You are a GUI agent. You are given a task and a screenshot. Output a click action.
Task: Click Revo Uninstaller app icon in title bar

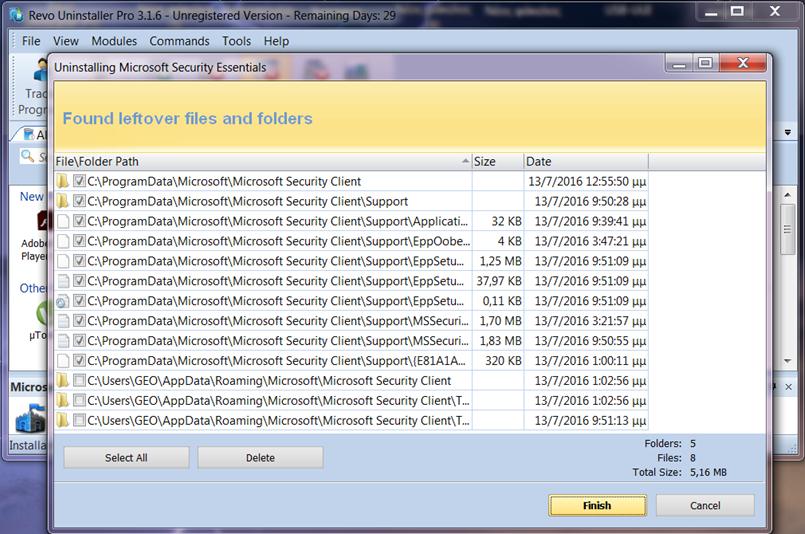pos(17,15)
